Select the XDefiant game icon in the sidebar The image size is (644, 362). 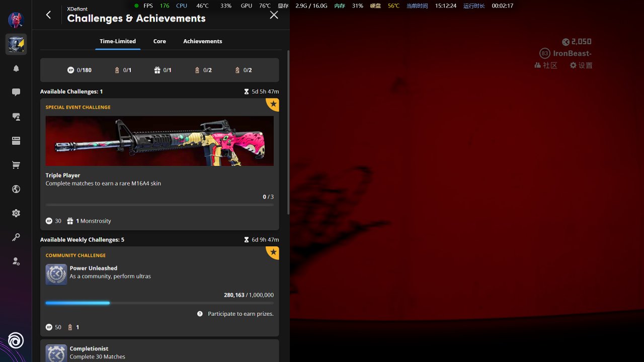[16, 44]
